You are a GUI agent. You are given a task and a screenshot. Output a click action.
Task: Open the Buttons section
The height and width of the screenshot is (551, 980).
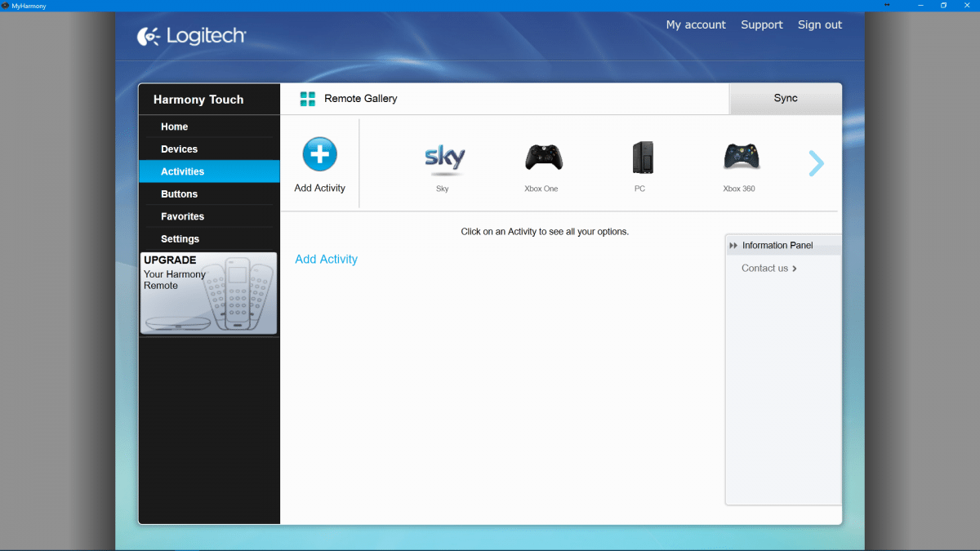[x=180, y=194]
